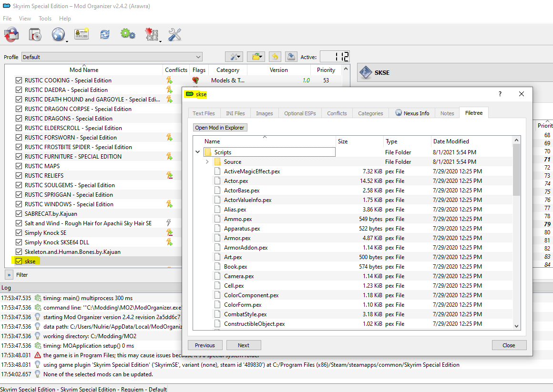Click the Scripts folder icon

(208, 152)
